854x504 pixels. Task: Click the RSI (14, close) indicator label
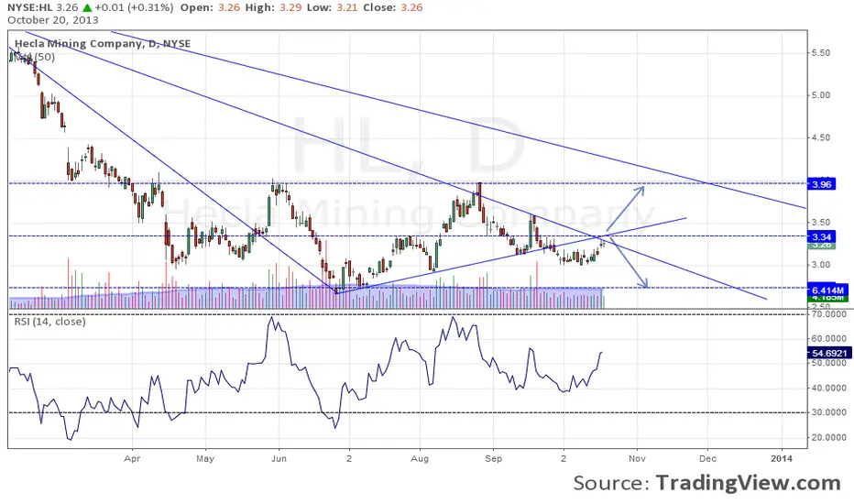49,322
